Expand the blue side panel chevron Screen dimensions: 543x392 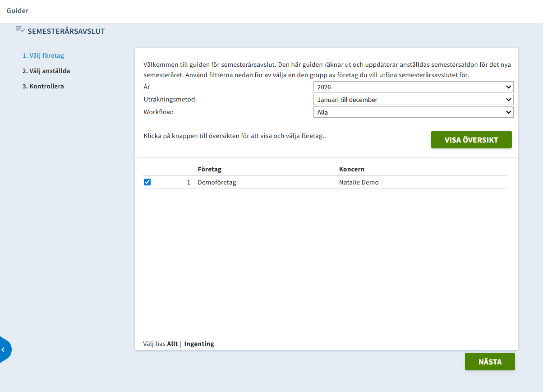[x=4, y=350]
